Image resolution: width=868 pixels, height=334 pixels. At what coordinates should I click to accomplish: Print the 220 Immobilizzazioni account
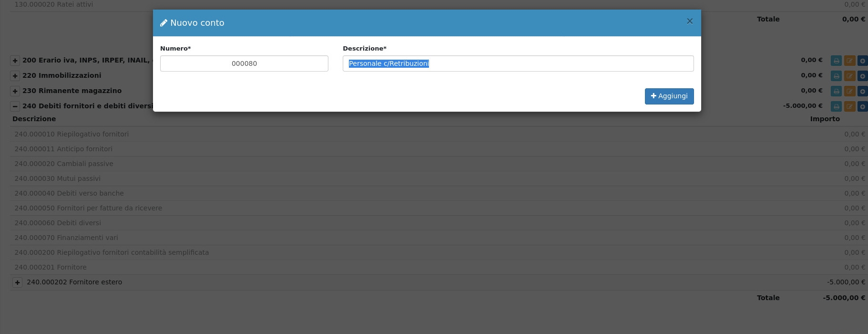pyautogui.click(x=836, y=76)
